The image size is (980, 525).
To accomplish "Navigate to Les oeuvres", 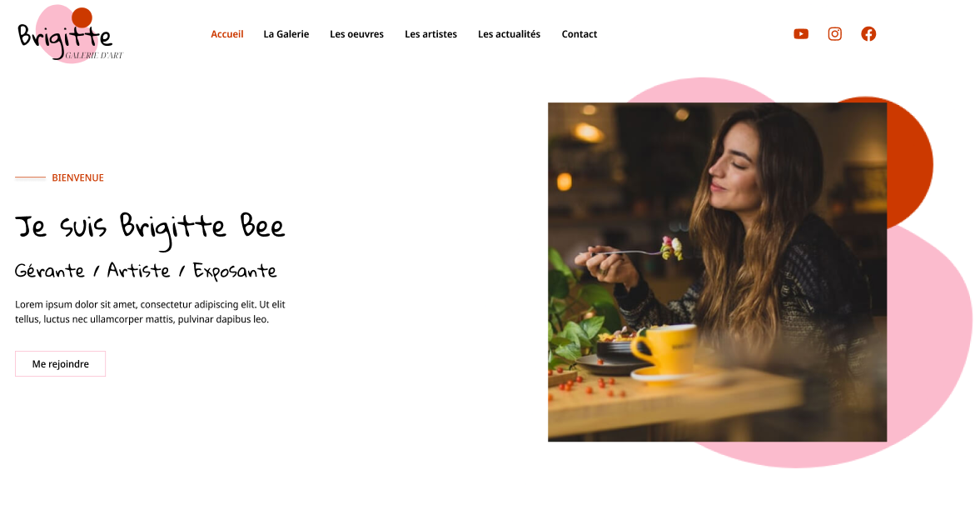I will 357,34.
